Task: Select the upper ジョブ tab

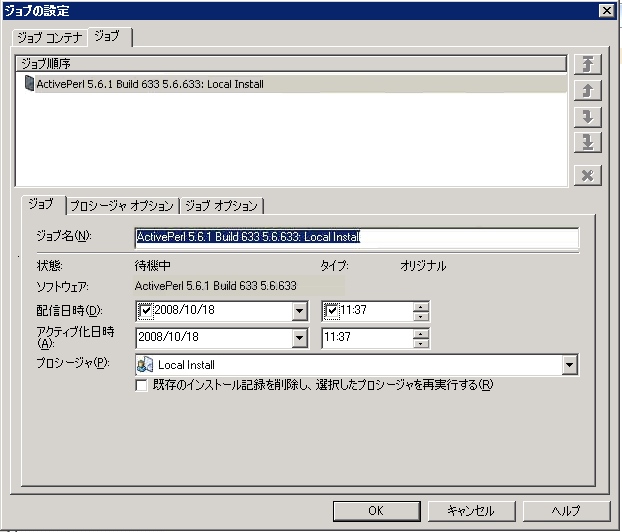Action: (109, 36)
